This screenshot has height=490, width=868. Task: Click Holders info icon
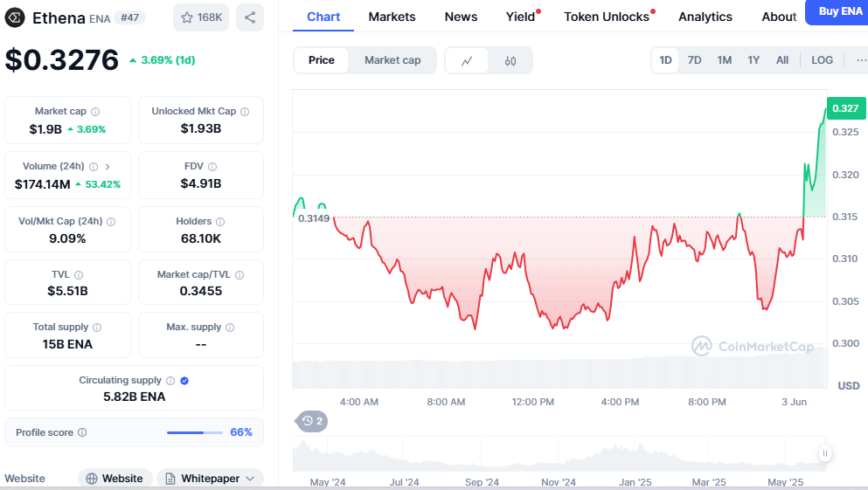pyautogui.click(x=219, y=222)
